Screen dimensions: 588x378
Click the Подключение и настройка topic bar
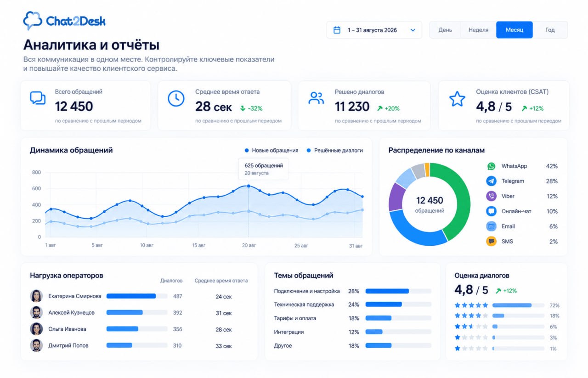[399, 291]
